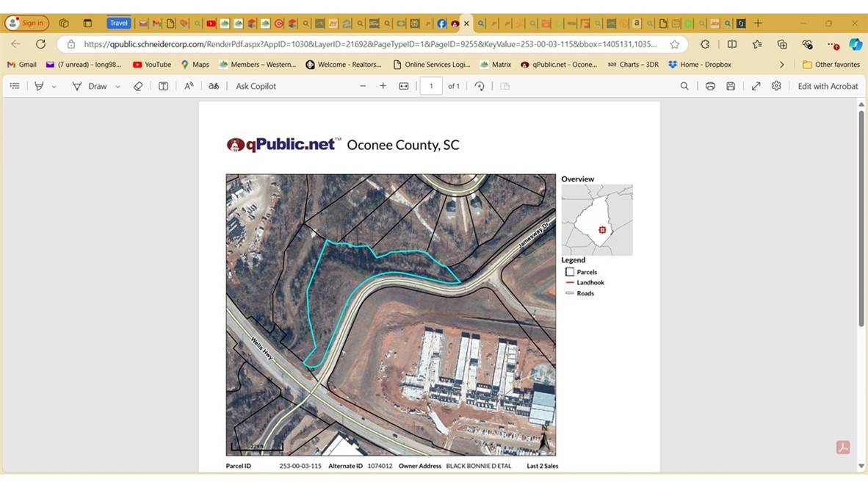This screenshot has height=488, width=868.
Task: Expand the highlight color options arrow
Action: point(54,87)
